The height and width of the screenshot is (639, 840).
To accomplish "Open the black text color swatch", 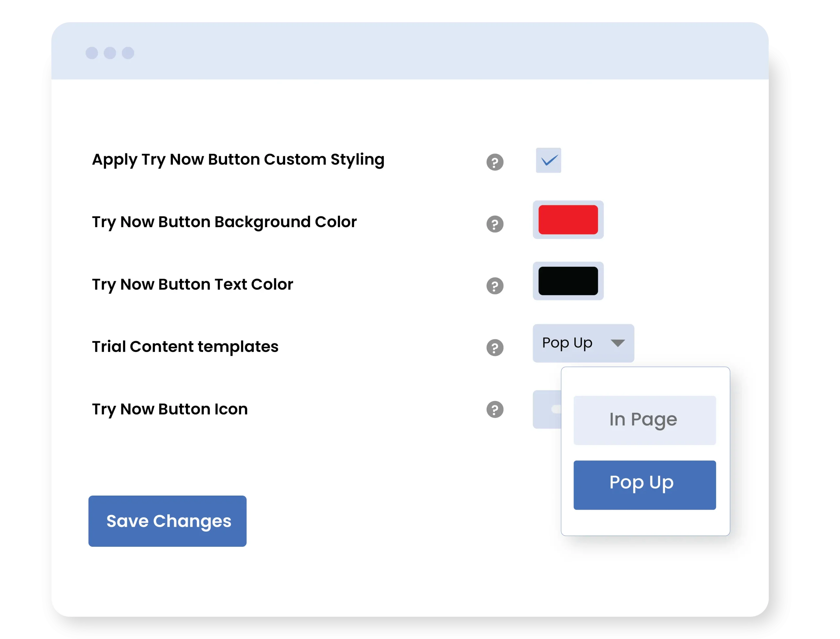I will click(x=568, y=281).
